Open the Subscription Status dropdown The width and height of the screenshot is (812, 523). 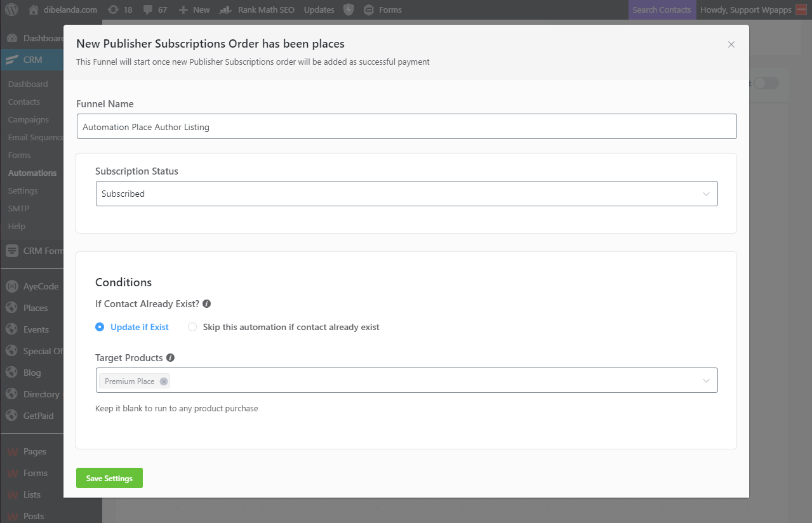(406, 194)
